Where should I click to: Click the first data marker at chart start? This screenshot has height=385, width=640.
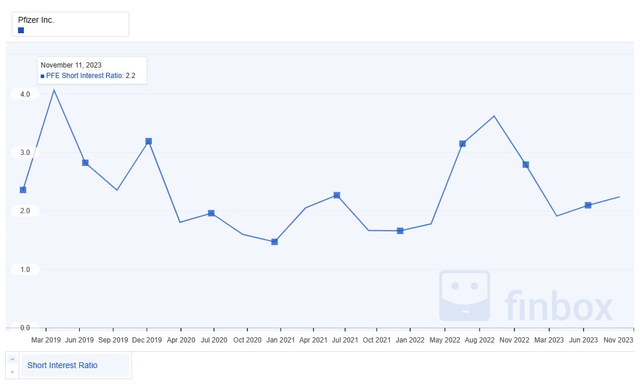(23, 190)
